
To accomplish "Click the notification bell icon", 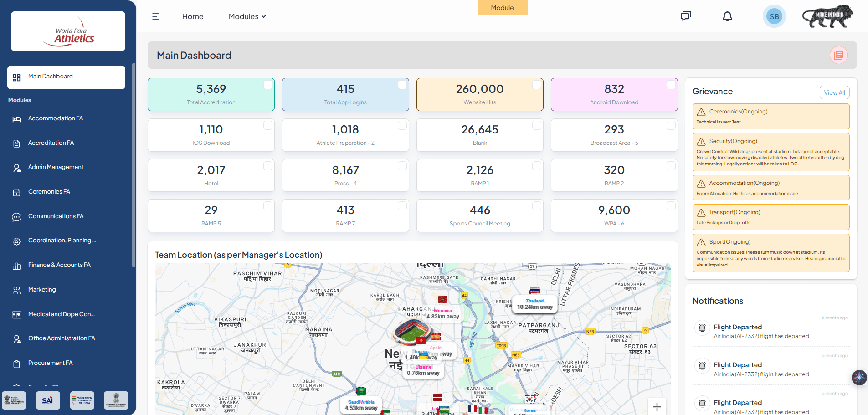I will click(x=727, y=16).
